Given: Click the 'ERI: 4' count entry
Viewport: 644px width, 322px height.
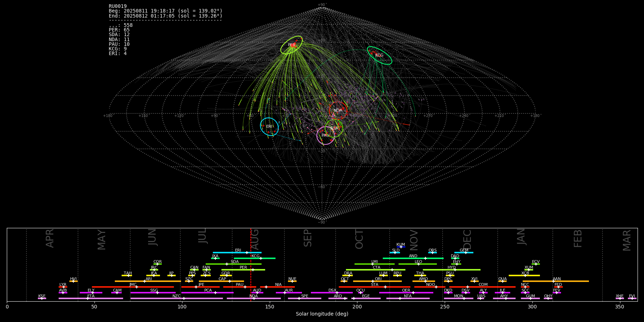Looking at the screenshot, I should pyautogui.click(x=118, y=53).
